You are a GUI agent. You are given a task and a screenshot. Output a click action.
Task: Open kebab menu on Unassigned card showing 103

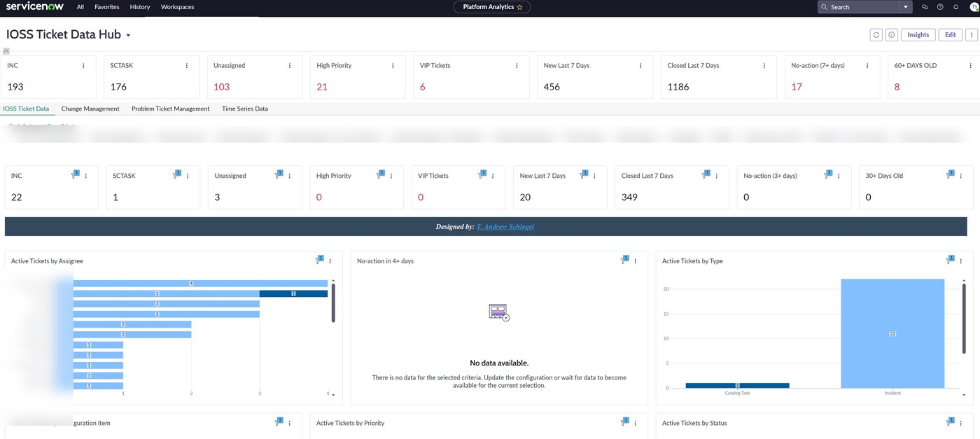(x=290, y=66)
